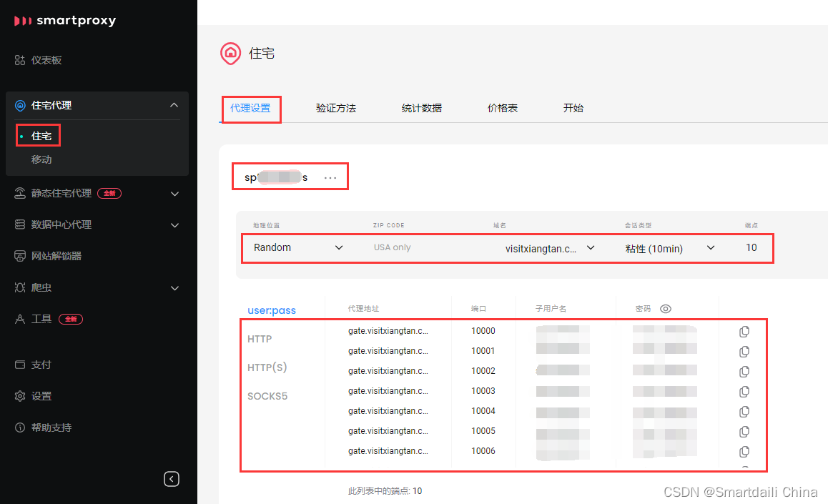
Task: Open the Random location dropdown
Action: pyautogui.click(x=298, y=247)
